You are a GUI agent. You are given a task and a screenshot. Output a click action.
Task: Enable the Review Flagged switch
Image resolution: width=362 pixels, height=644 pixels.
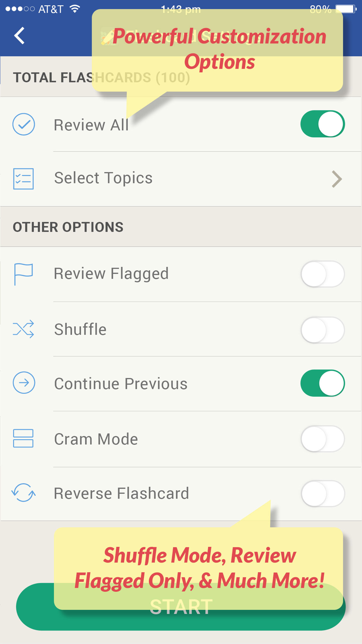(323, 274)
